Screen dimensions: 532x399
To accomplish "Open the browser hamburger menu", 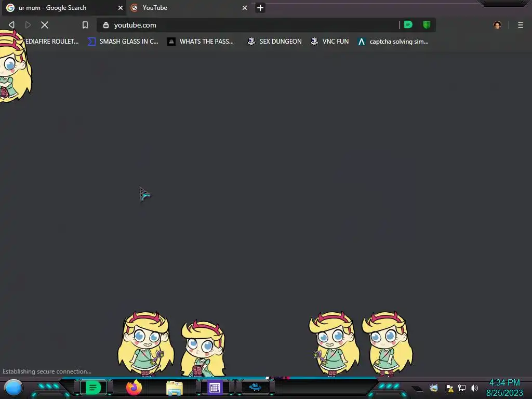I will click(x=521, y=25).
